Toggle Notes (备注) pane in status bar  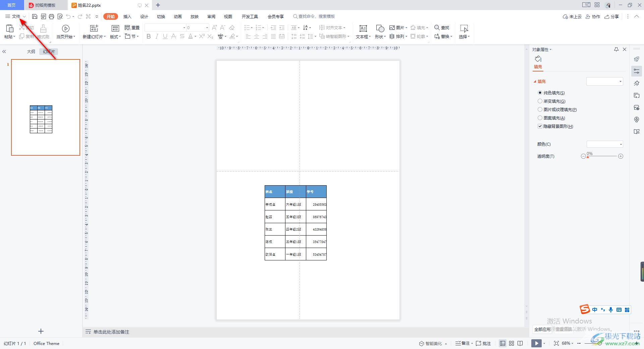tap(464, 343)
